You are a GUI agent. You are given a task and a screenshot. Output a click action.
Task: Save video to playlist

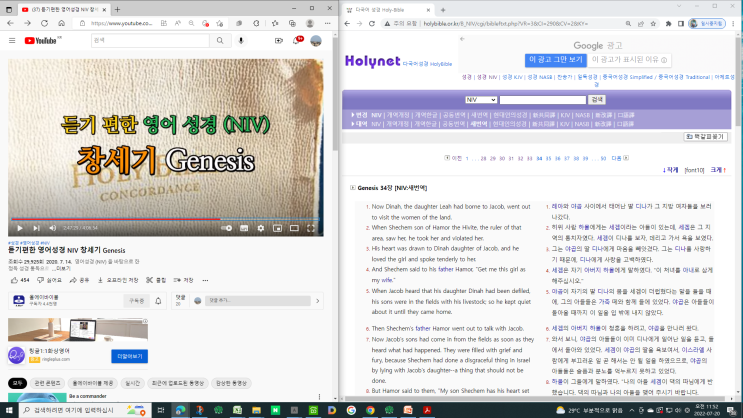[x=184, y=280]
